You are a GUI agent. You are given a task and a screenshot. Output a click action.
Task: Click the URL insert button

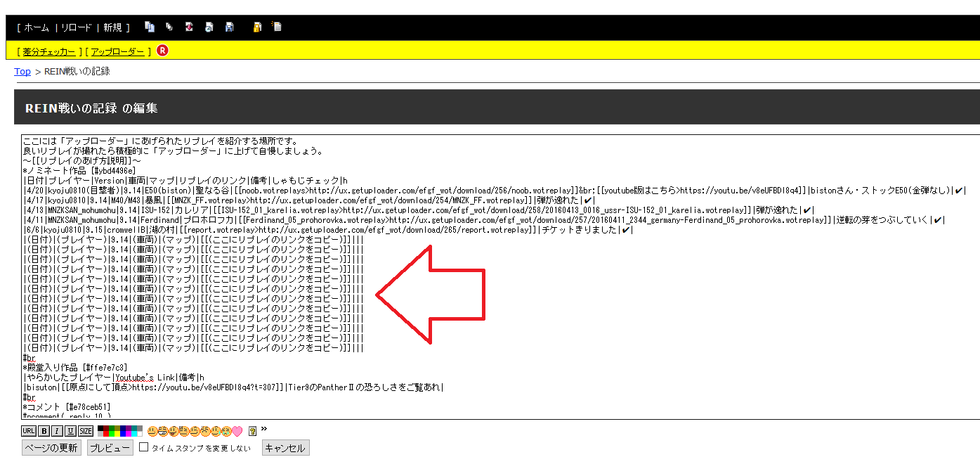[x=29, y=431]
